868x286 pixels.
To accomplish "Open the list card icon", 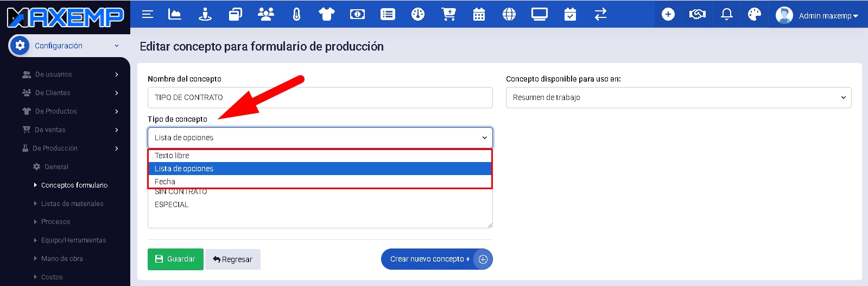I will pyautogui.click(x=388, y=15).
